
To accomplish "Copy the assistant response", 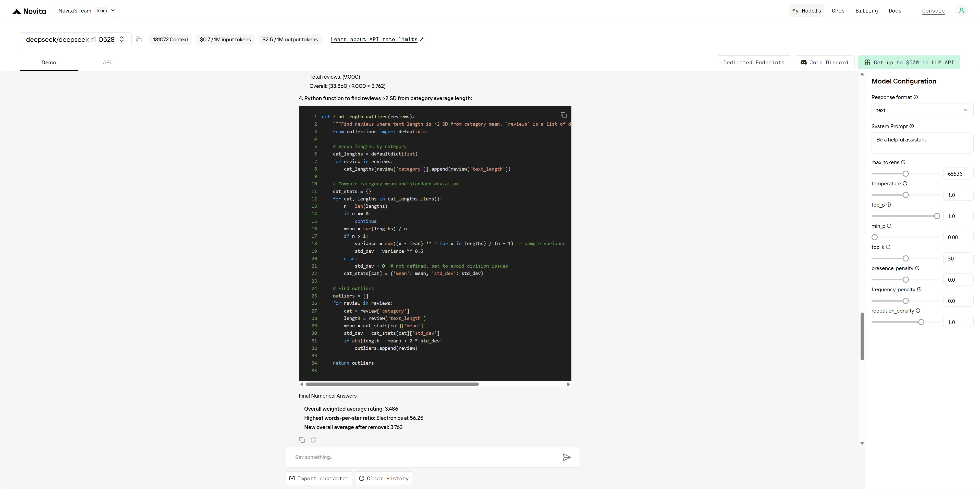I will (302, 440).
